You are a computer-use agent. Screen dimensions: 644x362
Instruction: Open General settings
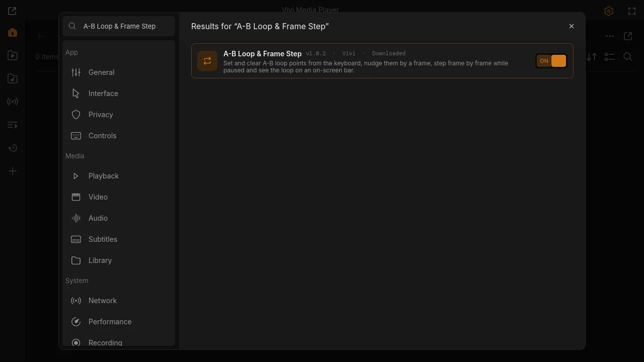pyautogui.click(x=119, y=72)
